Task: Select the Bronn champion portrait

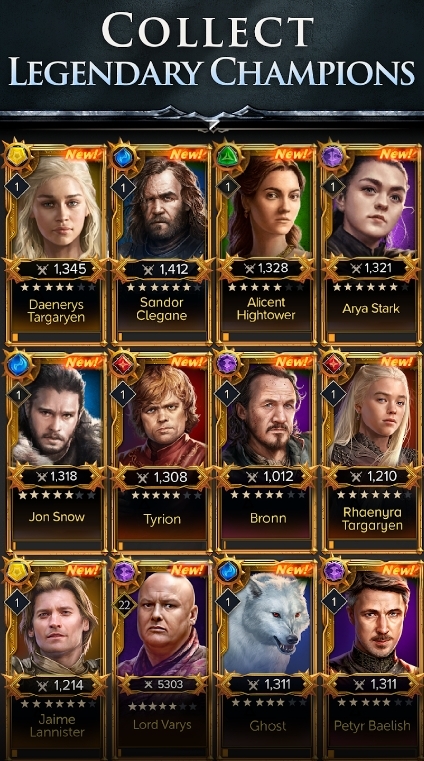Action: pyautogui.click(x=267, y=416)
